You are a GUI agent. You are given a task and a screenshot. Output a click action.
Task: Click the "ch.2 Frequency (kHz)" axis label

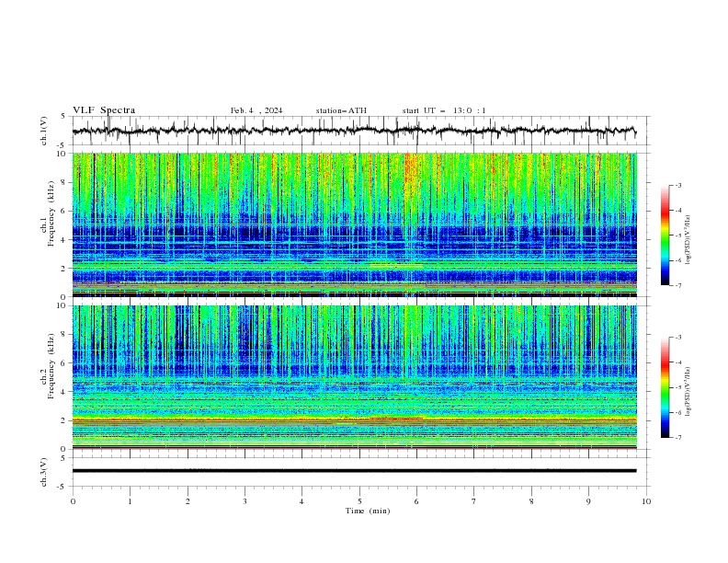tap(47, 377)
